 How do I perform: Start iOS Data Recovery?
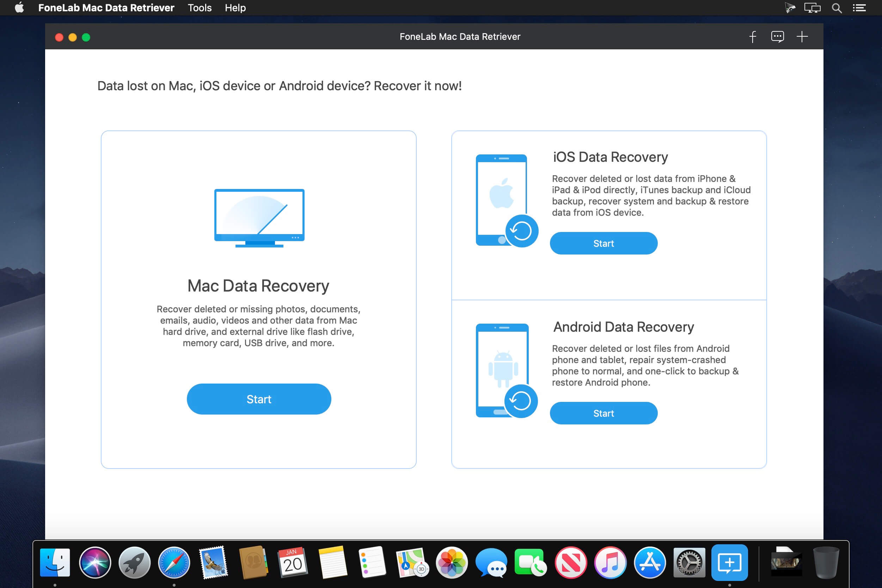[x=604, y=243]
